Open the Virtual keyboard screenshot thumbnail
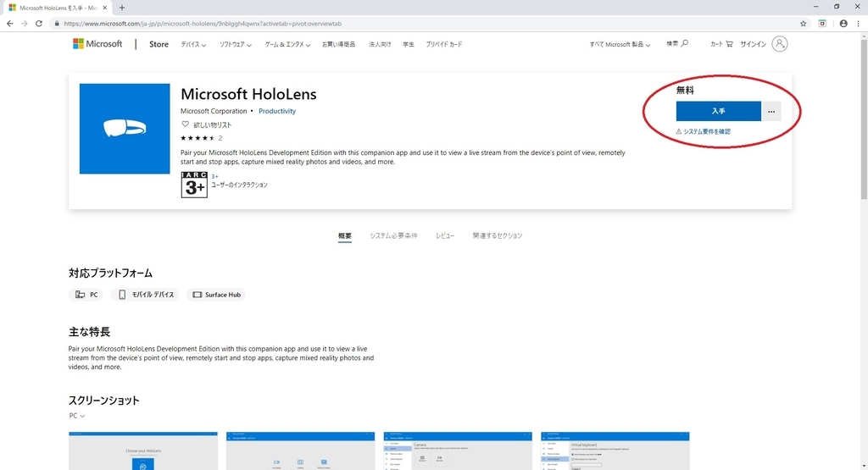 pyautogui.click(x=615, y=451)
